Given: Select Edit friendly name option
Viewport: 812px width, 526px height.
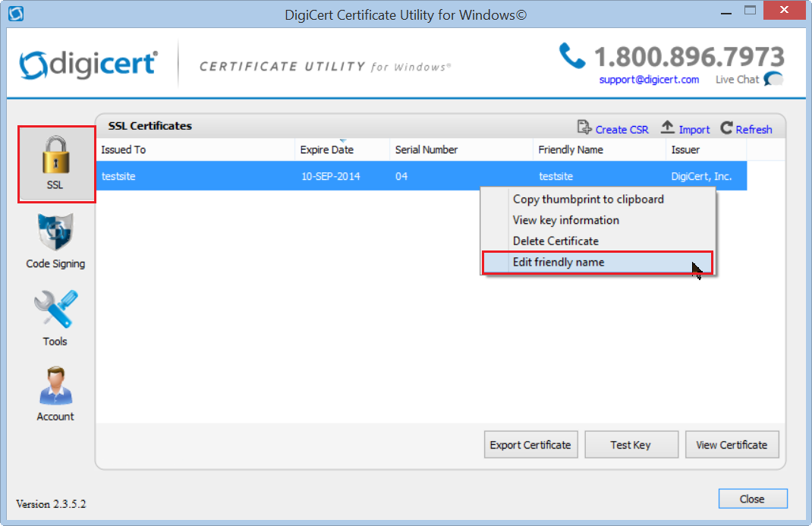Looking at the screenshot, I should click(x=559, y=262).
